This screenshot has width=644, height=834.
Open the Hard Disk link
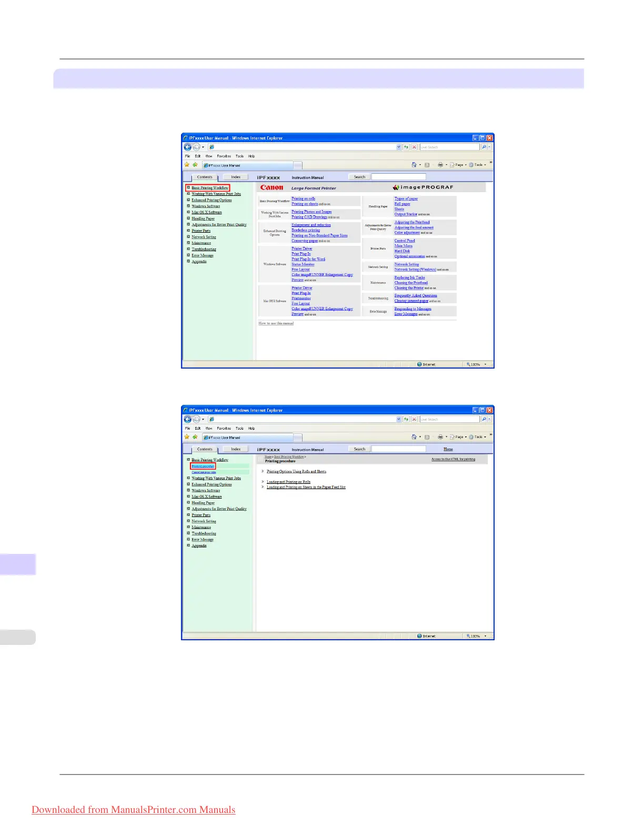click(x=402, y=251)
